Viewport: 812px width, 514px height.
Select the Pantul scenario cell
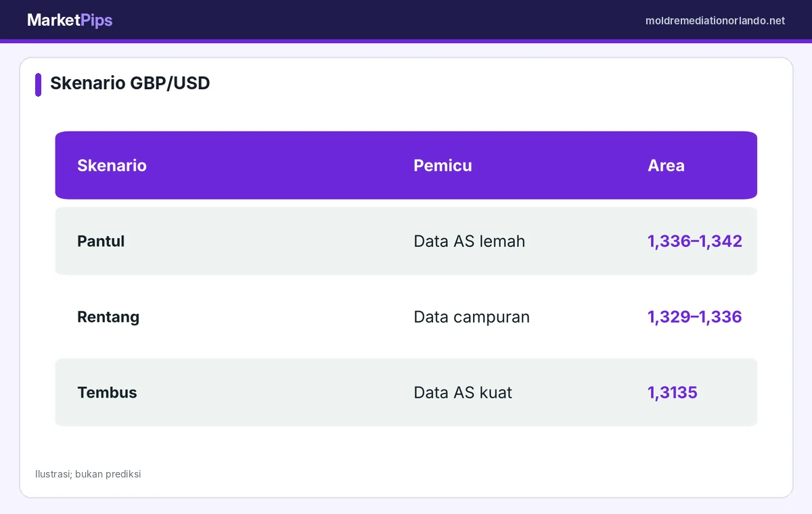pyautogui.click(x=101, y=241)
